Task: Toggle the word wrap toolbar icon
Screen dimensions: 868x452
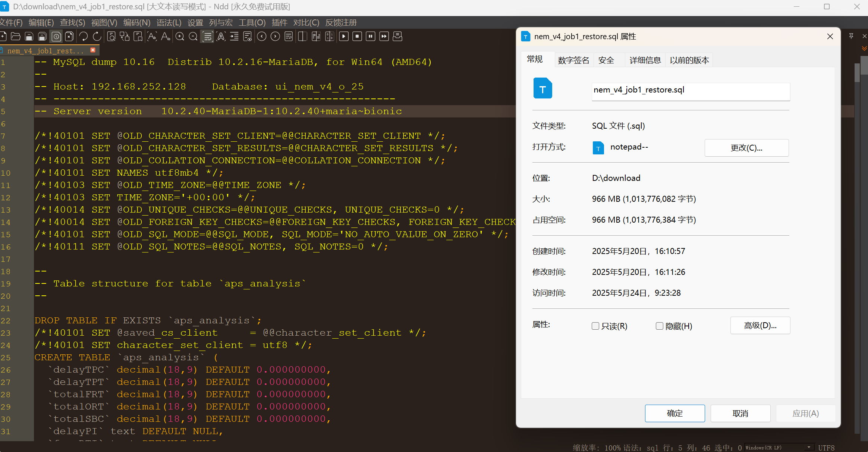Action: [x=207, y=36]
